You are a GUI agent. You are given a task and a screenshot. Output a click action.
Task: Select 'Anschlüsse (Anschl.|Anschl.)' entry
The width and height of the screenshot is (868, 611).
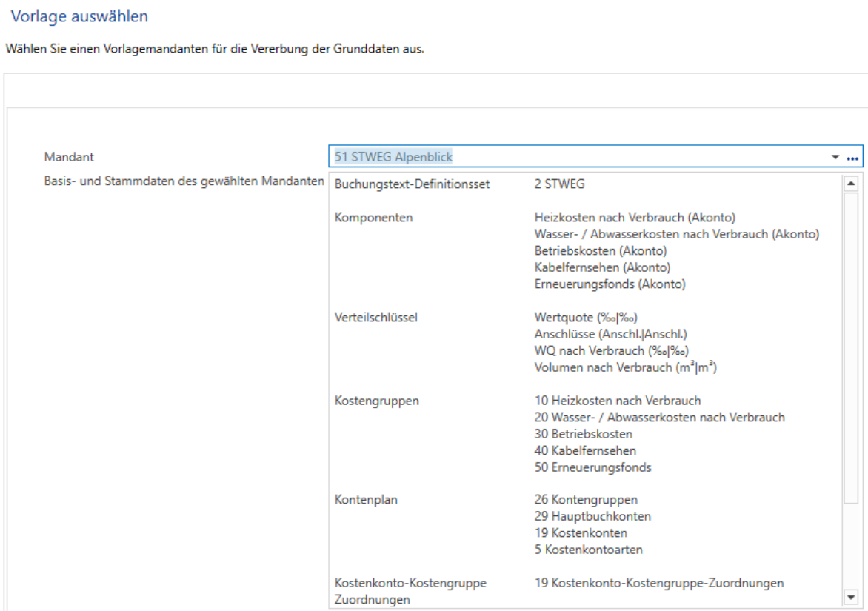pos(610,334)
